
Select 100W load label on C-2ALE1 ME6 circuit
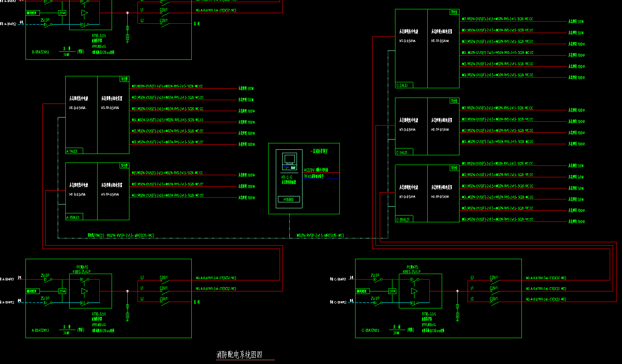tap(577, 78)
